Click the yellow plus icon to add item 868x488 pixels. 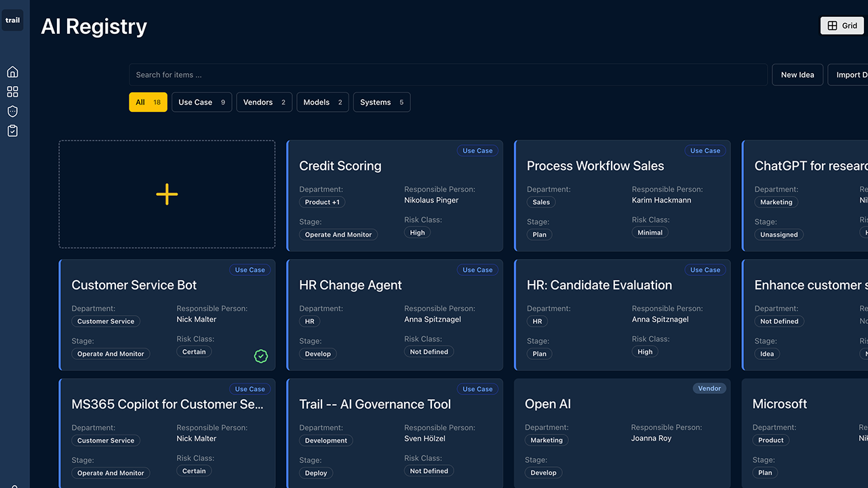[x=167, y=195]
